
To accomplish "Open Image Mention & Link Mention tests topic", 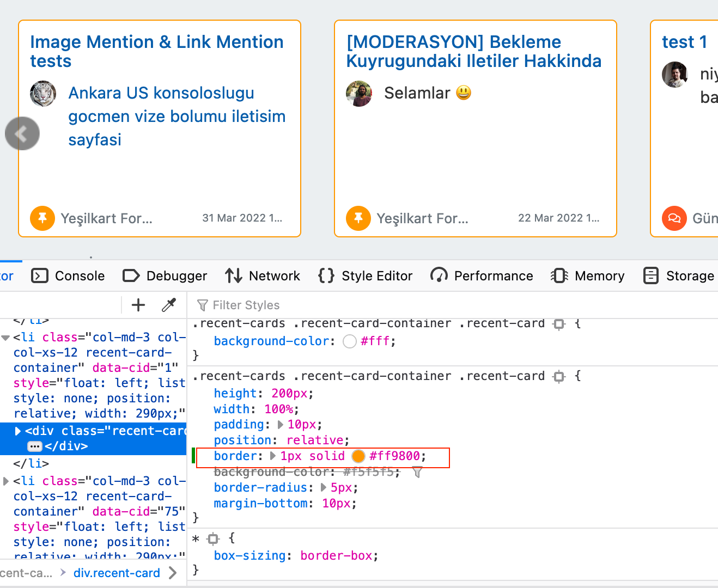I will pyautogui.click(x=156, y=51).
